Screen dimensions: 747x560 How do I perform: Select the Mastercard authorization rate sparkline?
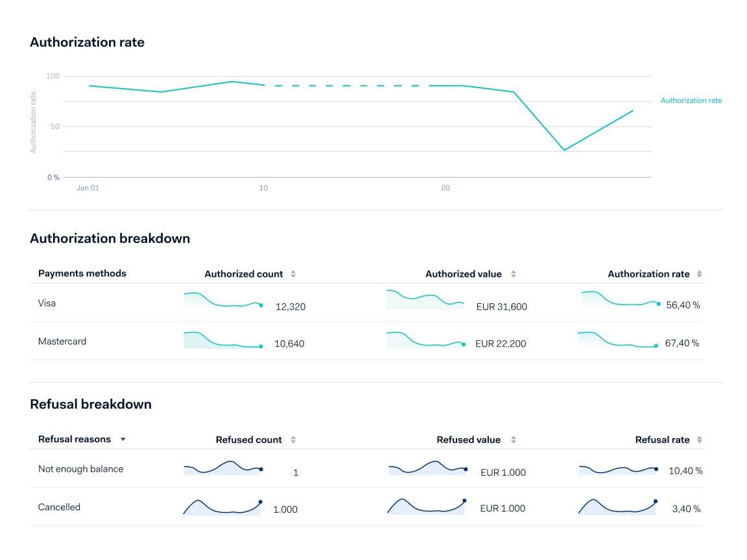(x=617, y=342)
